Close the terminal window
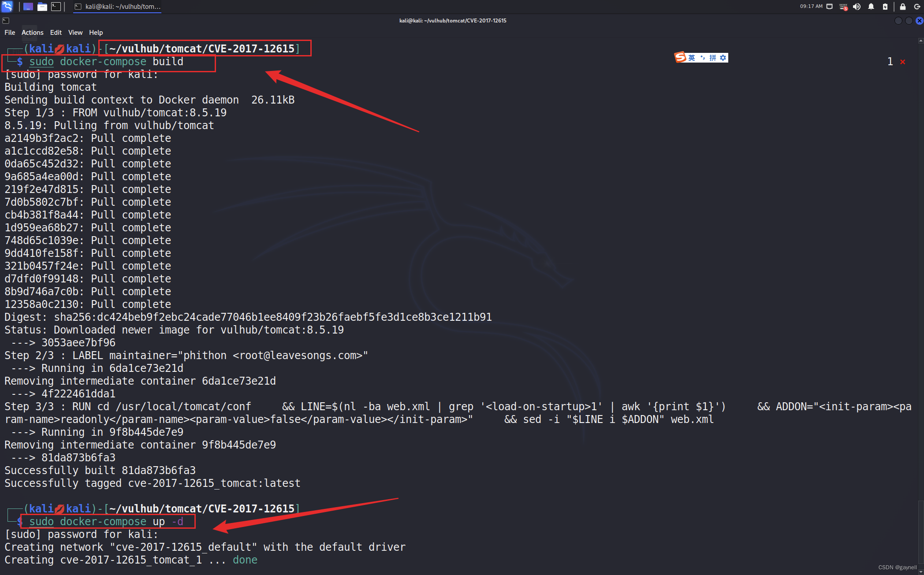924x575 pixels. pyautogui.click(x=919, y=21)
